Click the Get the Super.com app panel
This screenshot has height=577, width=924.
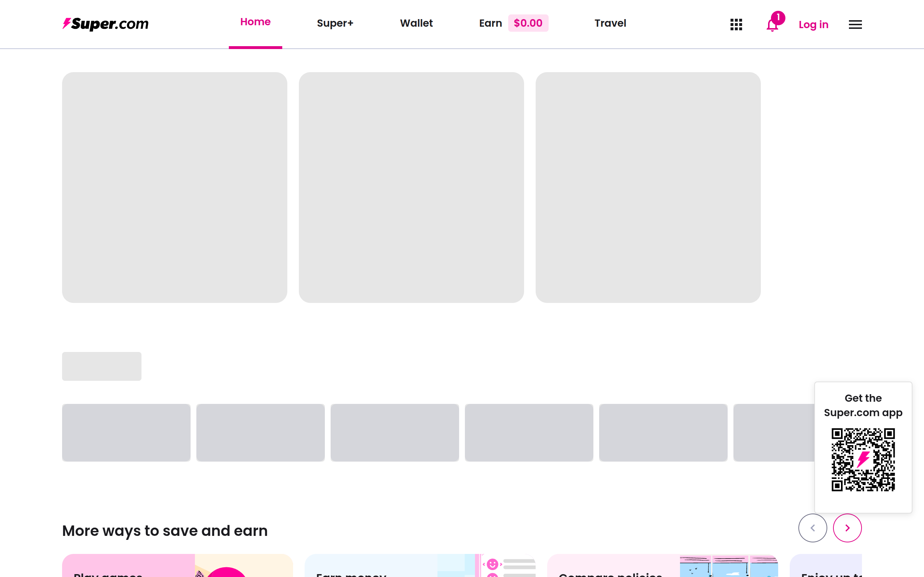pos(863,405)
